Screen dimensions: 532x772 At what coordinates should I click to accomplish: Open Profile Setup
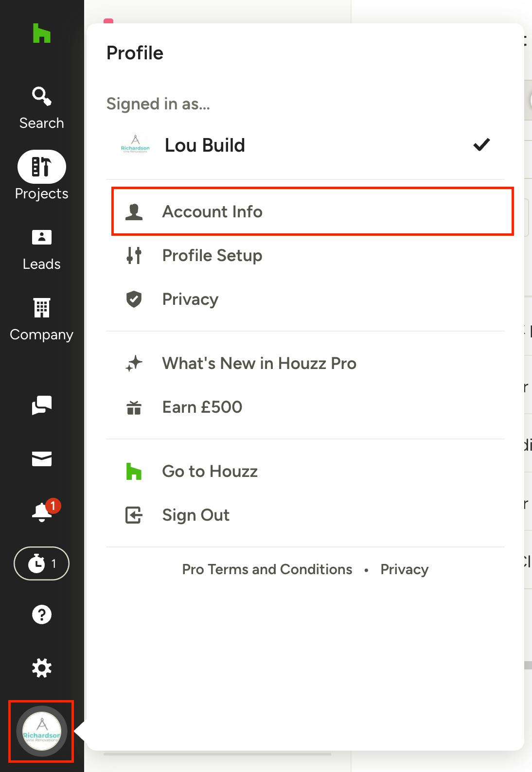coord(305,255)
